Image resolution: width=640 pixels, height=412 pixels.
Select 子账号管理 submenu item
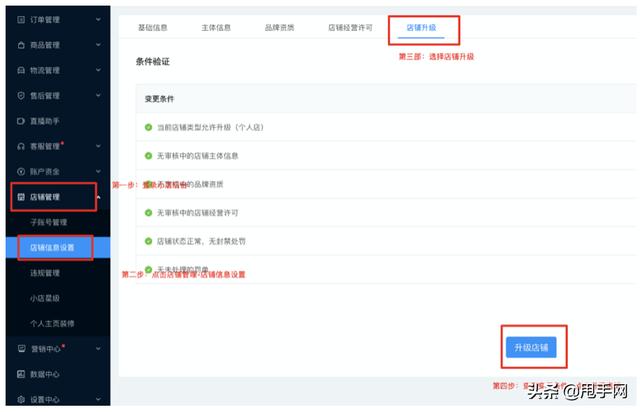48,222
